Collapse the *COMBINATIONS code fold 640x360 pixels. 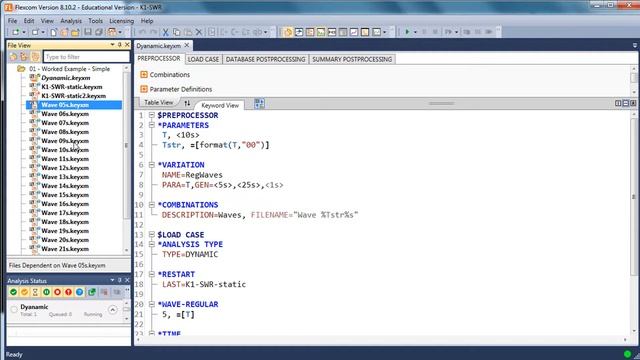152,205
